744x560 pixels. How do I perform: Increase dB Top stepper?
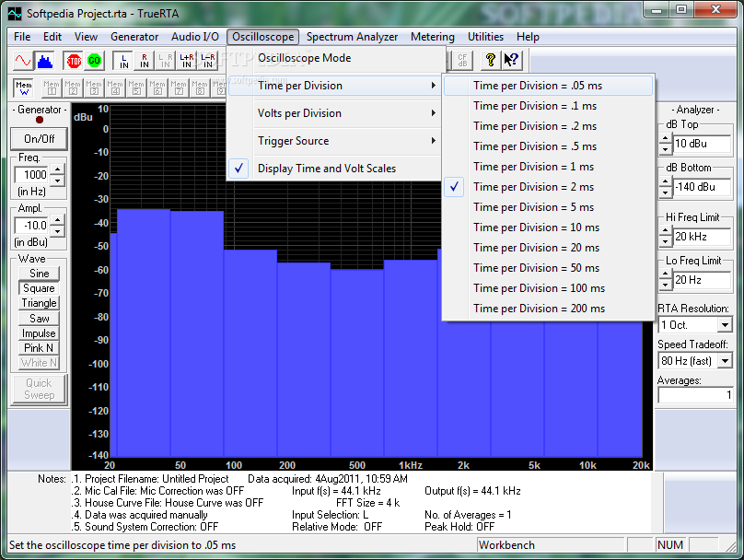pyautogui.click(x=665, y=139)
